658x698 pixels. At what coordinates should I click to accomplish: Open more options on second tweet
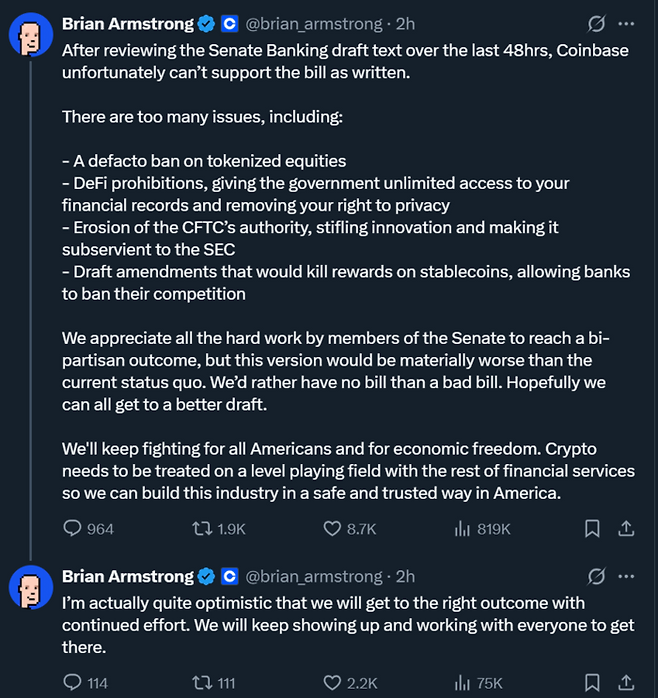tap(626, 577)
